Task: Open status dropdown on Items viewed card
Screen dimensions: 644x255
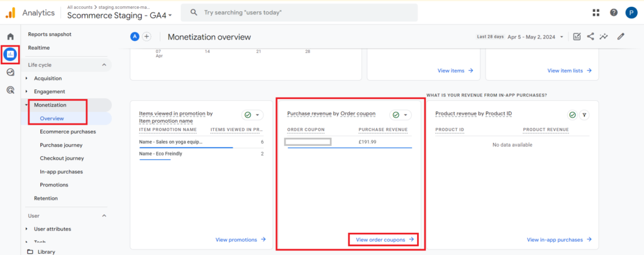Action: (x=253, y=115)
